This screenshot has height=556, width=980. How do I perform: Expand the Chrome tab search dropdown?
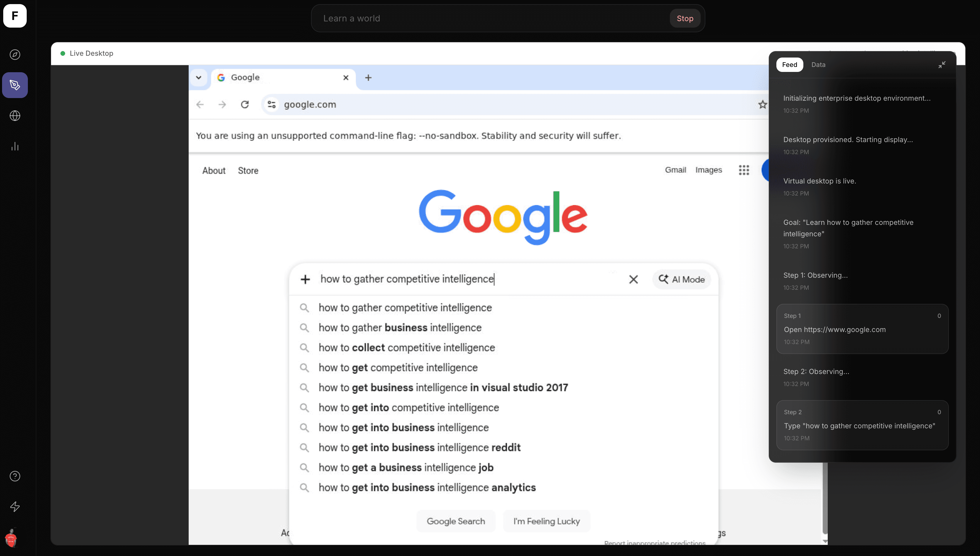pyautogui.click(x=198, y=77)
